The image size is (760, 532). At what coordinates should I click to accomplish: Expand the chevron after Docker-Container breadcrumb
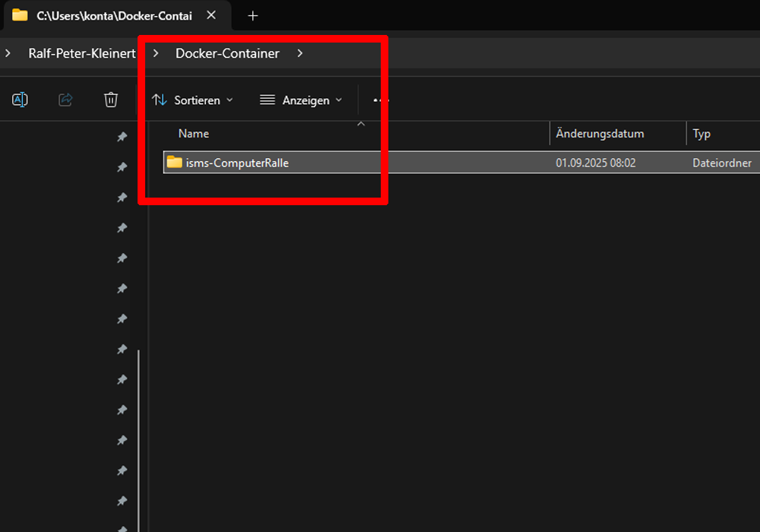(x=299, y=53)
